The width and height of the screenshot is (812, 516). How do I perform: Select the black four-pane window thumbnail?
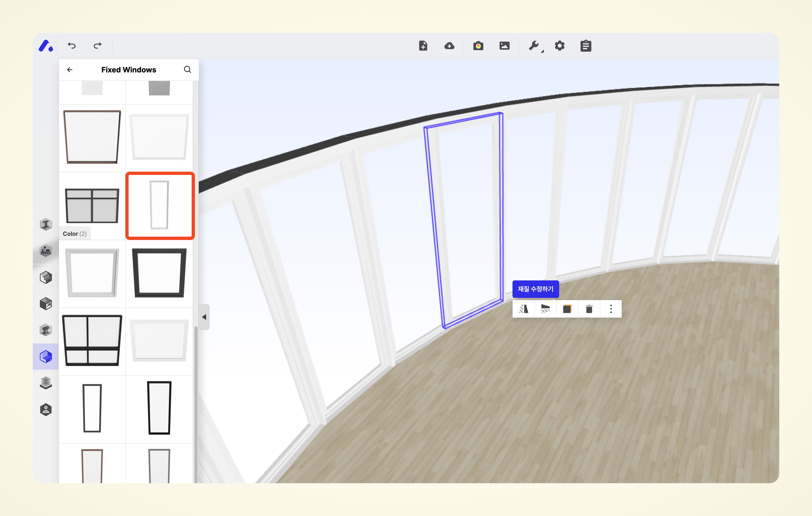(x=92, y=341)
